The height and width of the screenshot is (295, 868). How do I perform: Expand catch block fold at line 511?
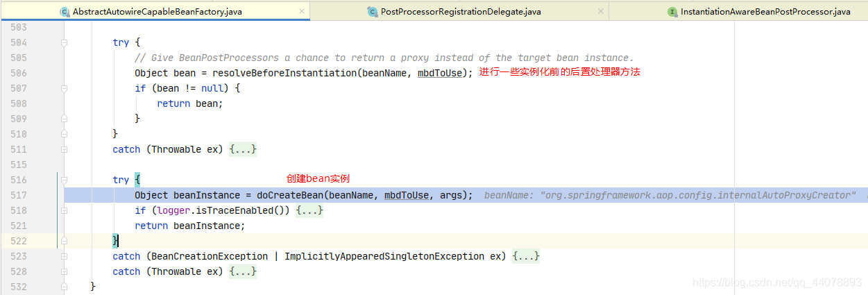pos(64,149)
